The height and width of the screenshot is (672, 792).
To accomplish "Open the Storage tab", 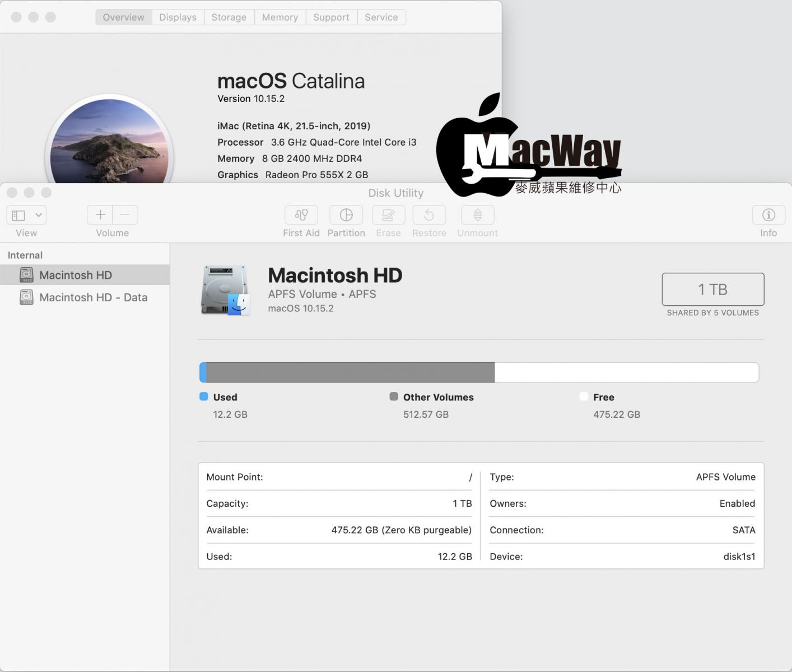I will point(229,17).
